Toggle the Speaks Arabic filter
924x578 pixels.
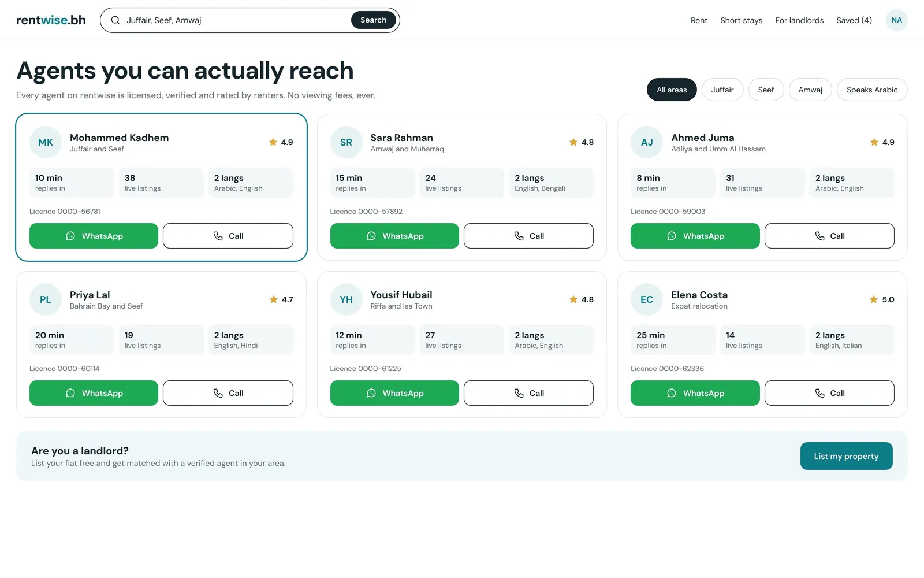(x=872, y=90)
